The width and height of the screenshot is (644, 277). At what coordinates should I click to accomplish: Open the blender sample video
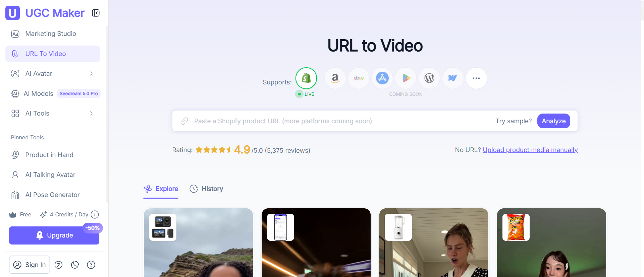coord(434,243)
